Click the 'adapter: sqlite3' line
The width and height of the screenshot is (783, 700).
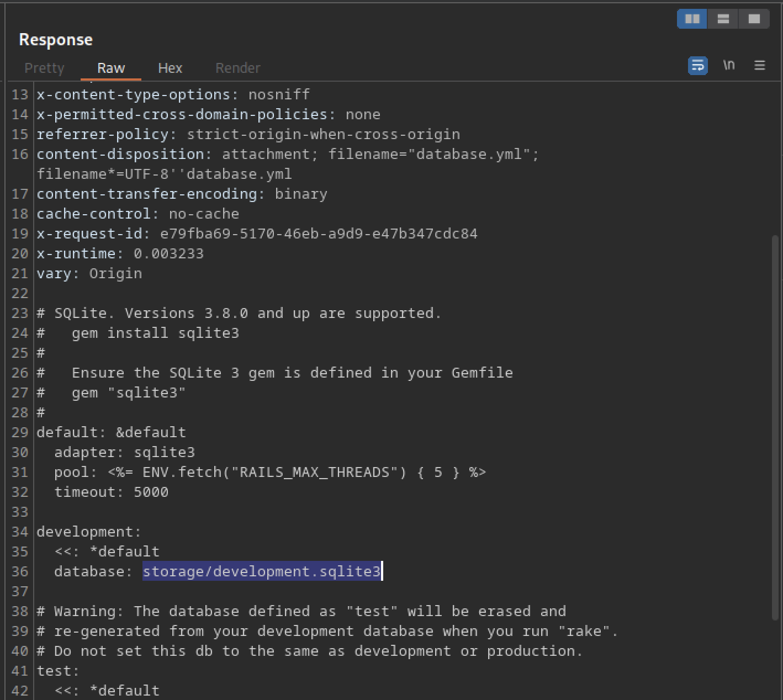click(124, 452)
